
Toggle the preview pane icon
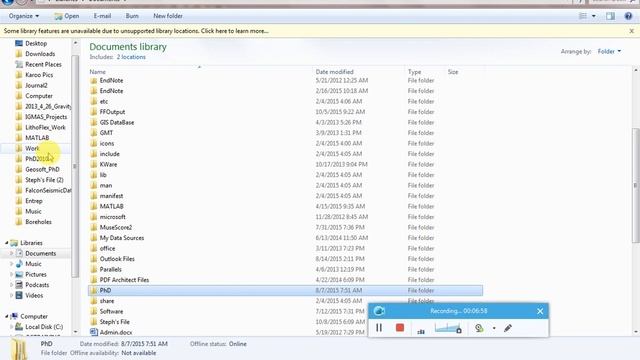610,16
